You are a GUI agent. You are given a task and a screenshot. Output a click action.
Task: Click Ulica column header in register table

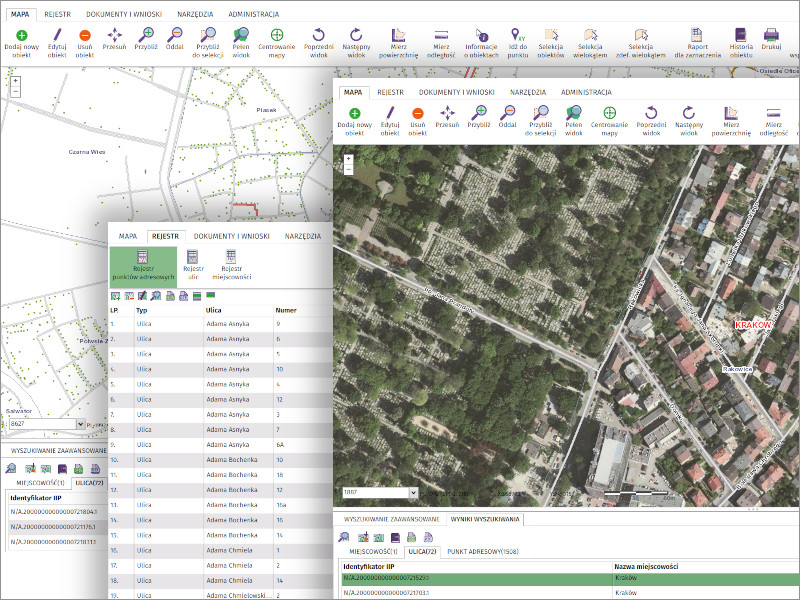pyautogui.click(x=213, y=310)
